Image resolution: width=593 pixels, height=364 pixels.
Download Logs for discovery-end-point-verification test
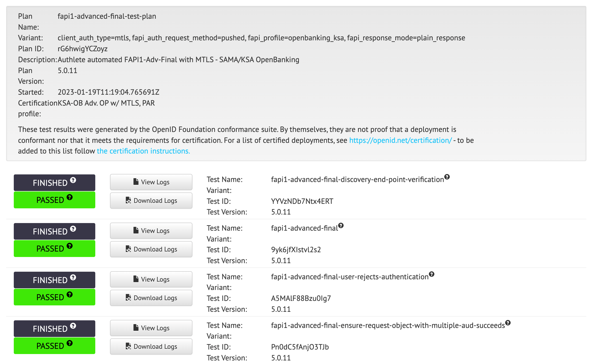151,201
